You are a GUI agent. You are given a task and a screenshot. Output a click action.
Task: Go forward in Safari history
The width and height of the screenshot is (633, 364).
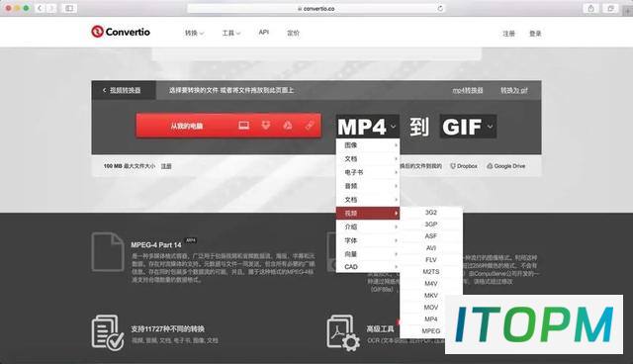point(51,8)
